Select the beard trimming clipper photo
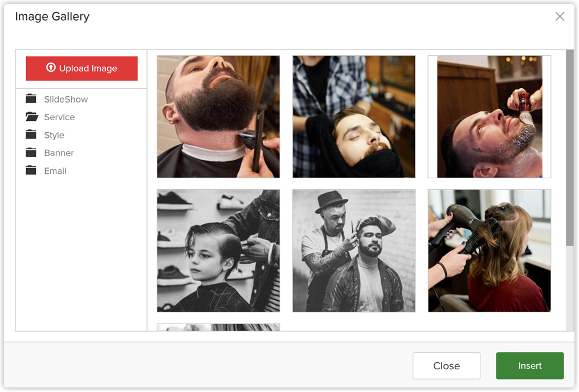The height and width of the screenshot is (392, 579). click(218, 117)
